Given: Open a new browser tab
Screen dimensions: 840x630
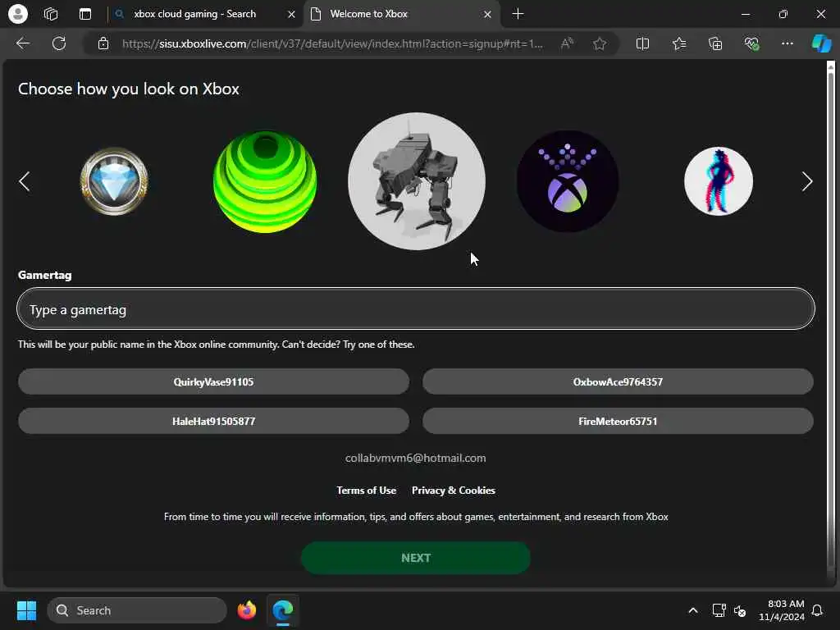Looking at the screenshot, I should [518, 14].
